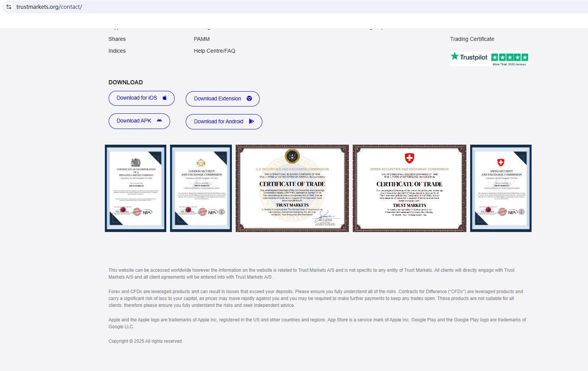Image resolution: width=588 pixels, height=371 pixels.
Task: Open blue-bordered Swiss Security and Exchange Commission certificate
Action: (501, 188)
